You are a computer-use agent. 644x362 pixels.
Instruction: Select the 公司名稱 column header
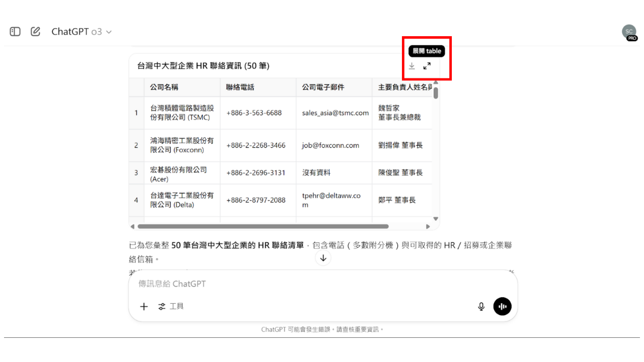182,87
